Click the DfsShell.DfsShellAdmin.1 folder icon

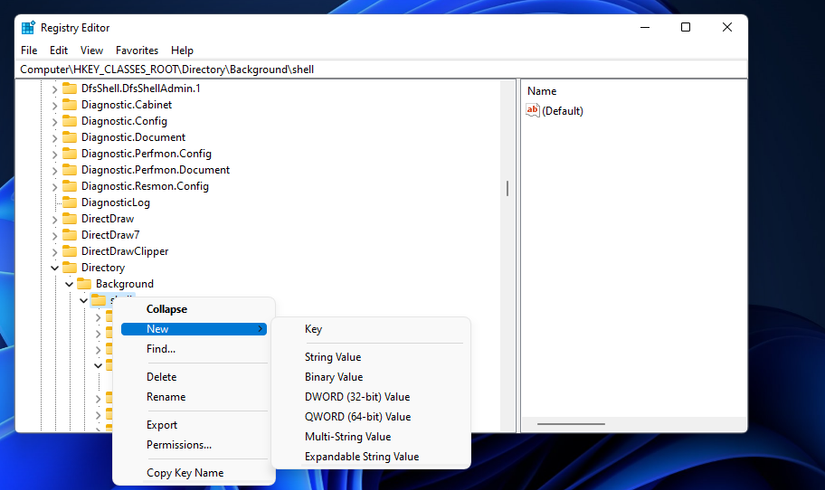click(x=69, y=88)
